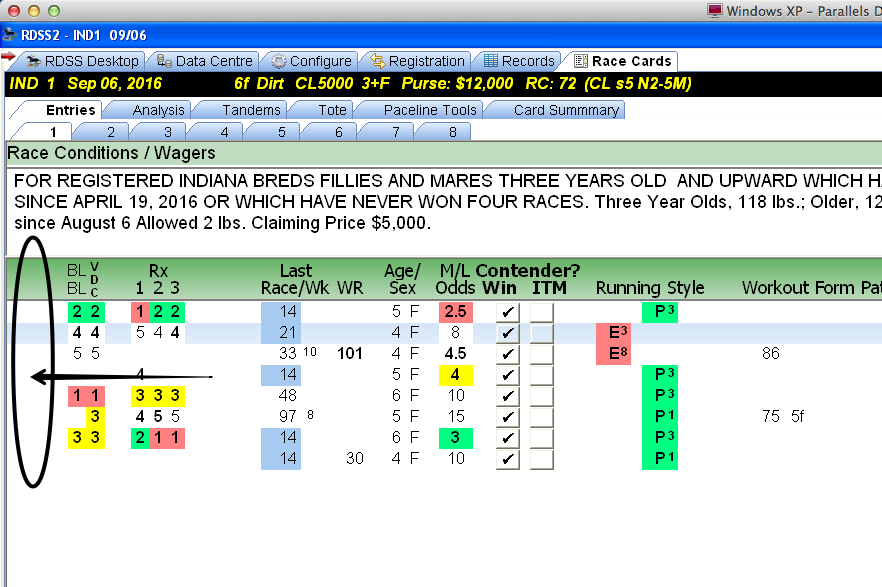Click the Last Race/Wk column header

tap(296, 279)
